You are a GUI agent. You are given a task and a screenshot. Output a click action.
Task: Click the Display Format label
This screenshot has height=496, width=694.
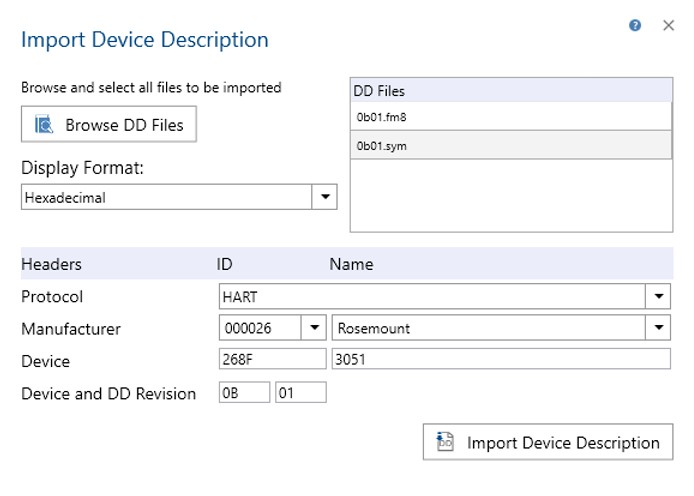(82, 168)
